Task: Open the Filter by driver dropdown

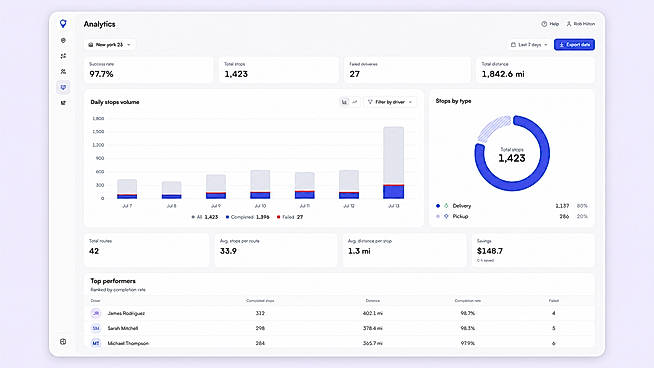Action: [x=390, y=102]
